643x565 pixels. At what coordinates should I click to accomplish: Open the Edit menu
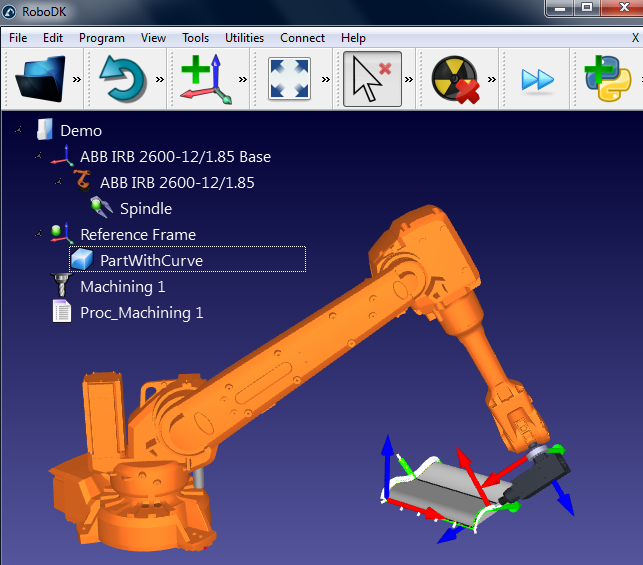pyautogui.click(x=53, y=38)
